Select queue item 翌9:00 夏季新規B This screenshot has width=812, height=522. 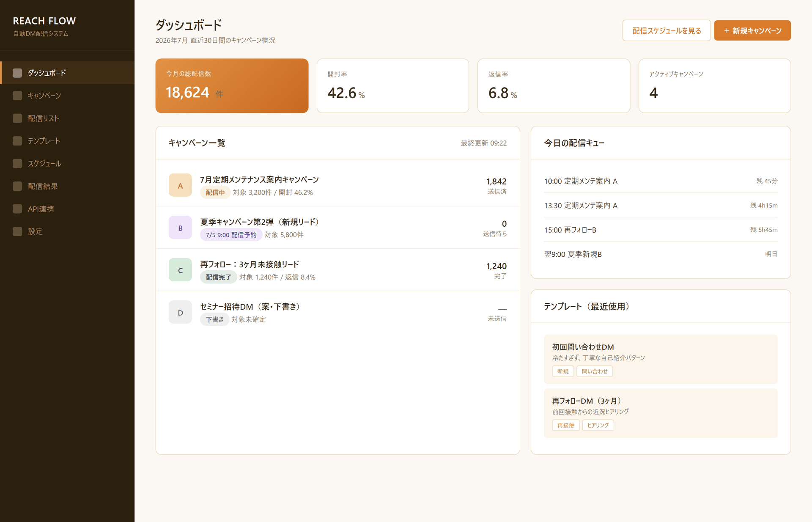(661, 254)
